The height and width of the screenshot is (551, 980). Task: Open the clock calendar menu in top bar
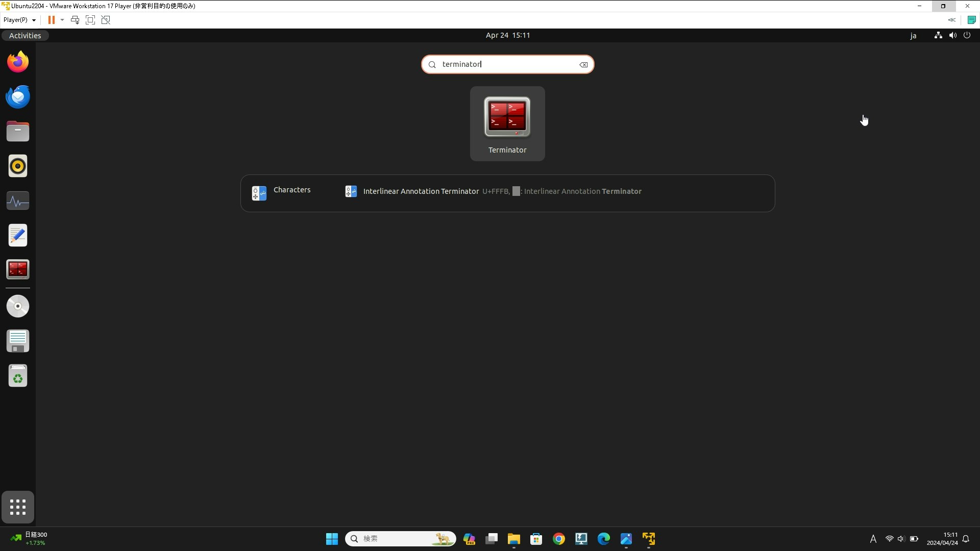pyautogui.click(x=507, y=35)
